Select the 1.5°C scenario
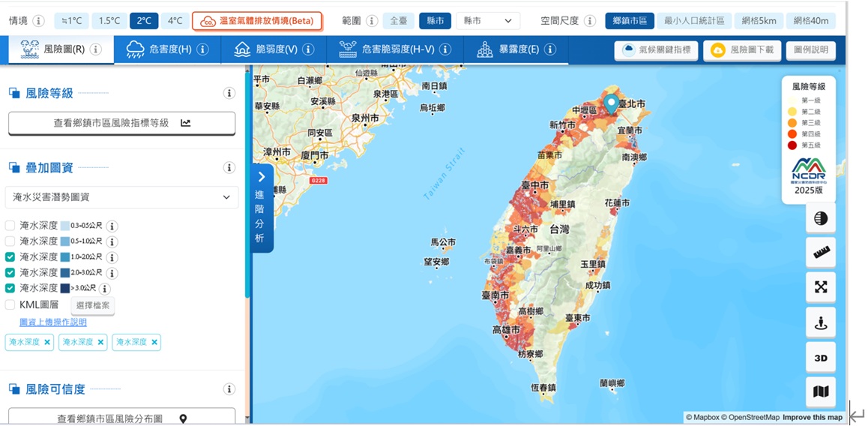Viewport: 868px width, 426px height. pos(109,21)
